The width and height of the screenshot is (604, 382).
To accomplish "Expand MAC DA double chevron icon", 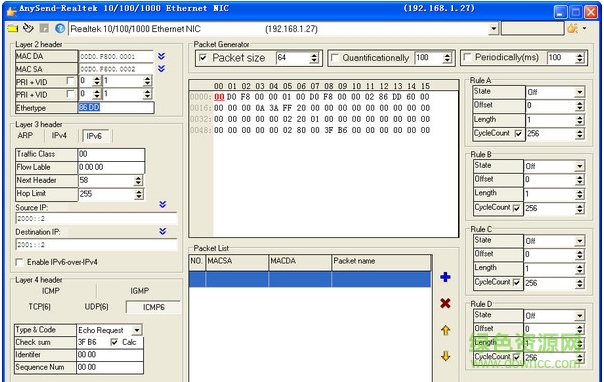I will (161, 56).
